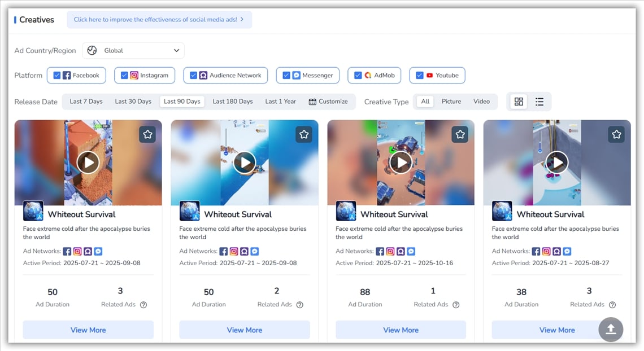Click View More on second creative card
The height and width of the screenshot is (351, 644).
click(245, 330)
